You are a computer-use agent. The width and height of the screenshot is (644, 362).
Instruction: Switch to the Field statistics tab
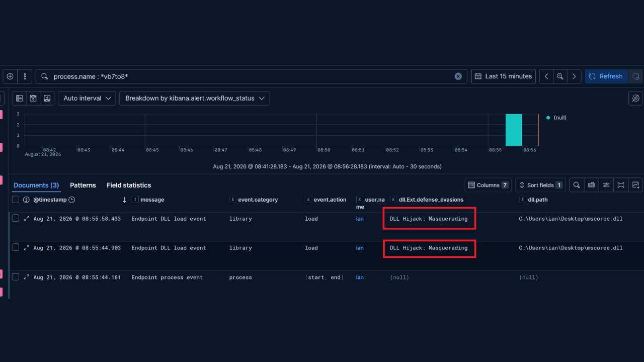pyautogui.click(x=129, y=185)
